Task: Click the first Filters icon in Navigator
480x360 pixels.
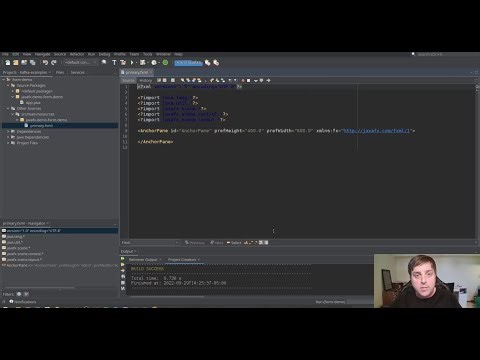Action: tap(19, 294)
